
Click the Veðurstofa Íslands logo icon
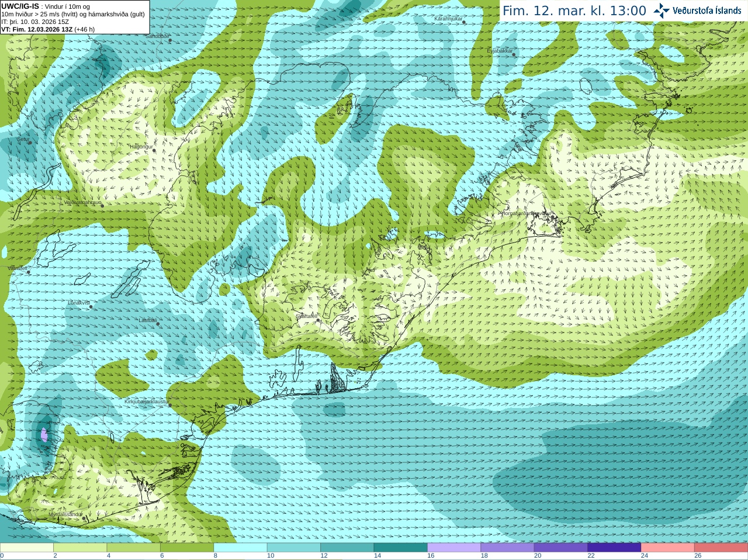click(x=662, y=11)
